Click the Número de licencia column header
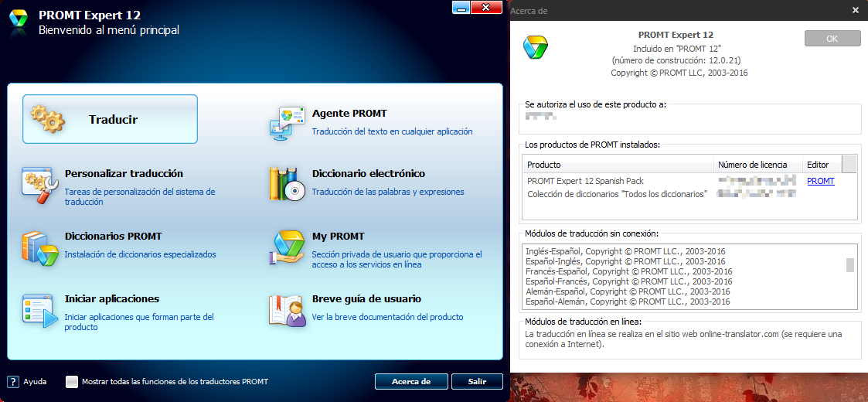The image size is (868, 402). click(x=757, y=165)
